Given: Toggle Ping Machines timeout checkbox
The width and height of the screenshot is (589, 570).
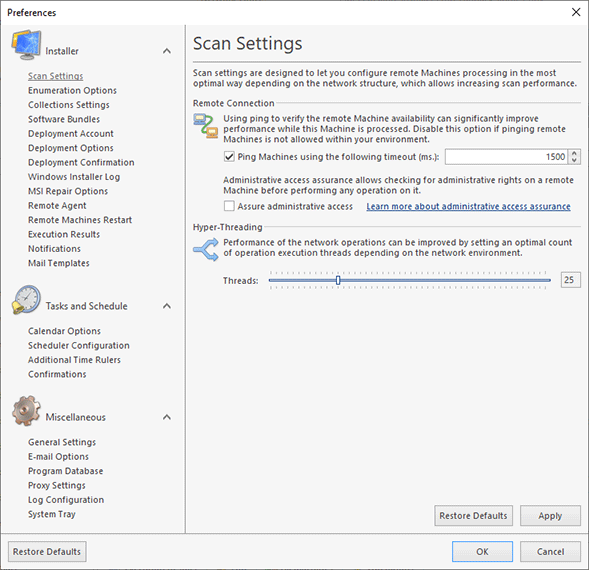Looking at the screenshot, I should 229,157.
